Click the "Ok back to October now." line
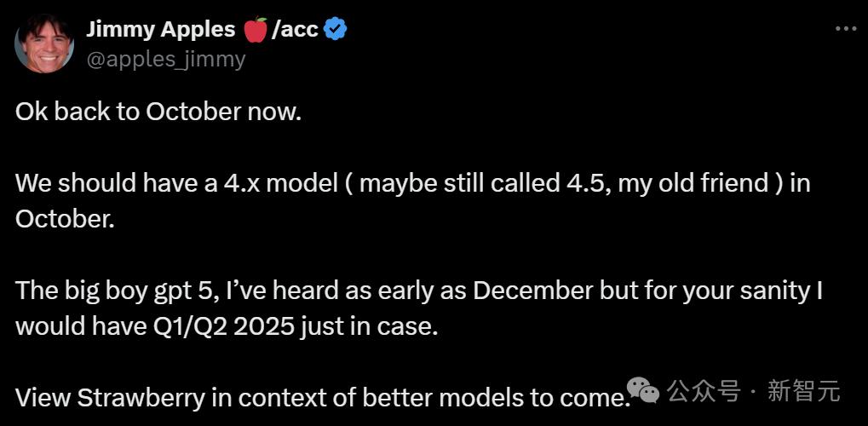 (158, 112)
